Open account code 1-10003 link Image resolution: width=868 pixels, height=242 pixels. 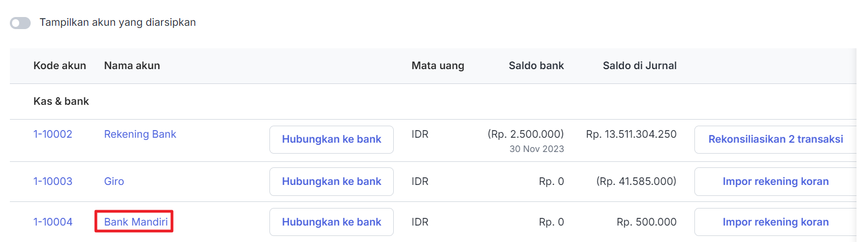pos(53,181)
